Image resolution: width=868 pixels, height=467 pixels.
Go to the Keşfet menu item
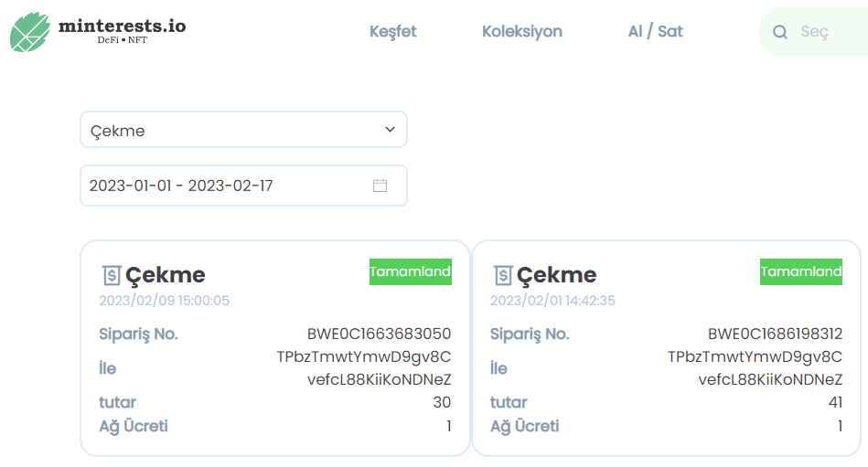coord(393,32)
